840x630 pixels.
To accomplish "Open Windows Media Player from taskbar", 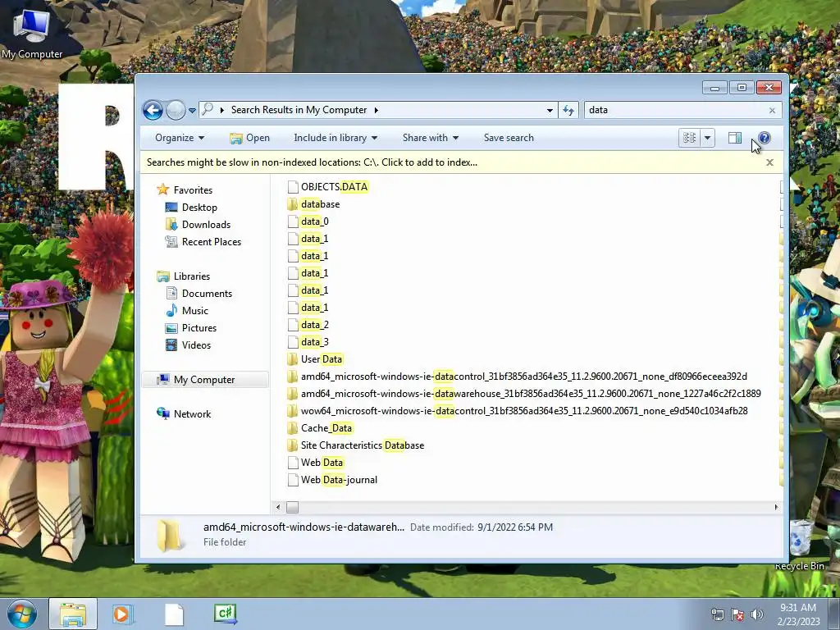I will [x=123, y=614].
